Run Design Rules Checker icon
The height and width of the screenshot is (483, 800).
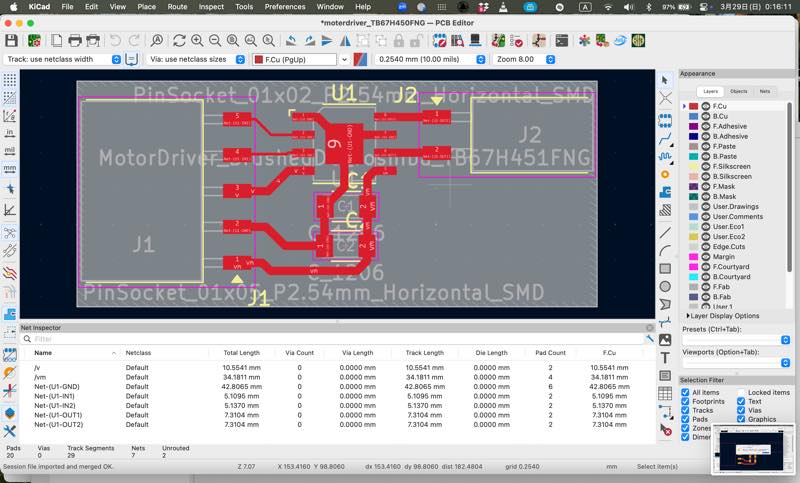516,41
